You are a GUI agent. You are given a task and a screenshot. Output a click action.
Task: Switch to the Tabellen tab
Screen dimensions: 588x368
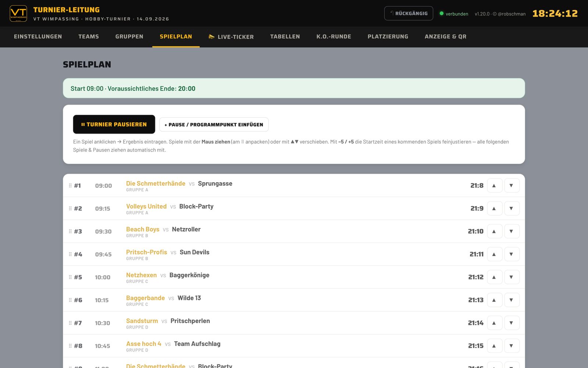coord(285,36)
